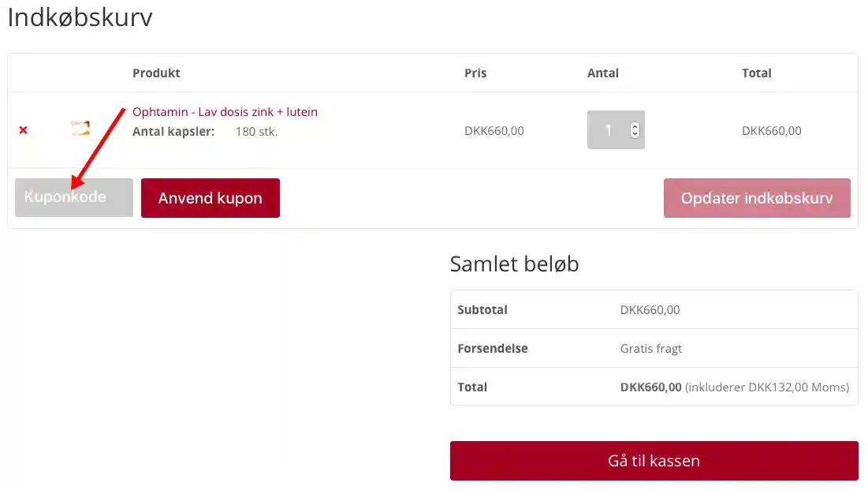The width and height of the screenshot is (868, 490).
Task: Click the Subtotal row label
Action: tap(482, 310)
